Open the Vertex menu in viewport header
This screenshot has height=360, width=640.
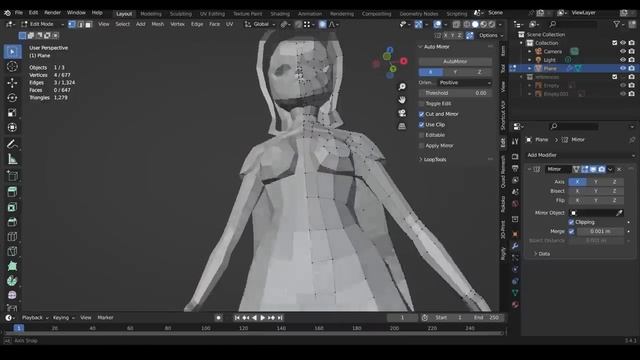click(x=177, y=24)
